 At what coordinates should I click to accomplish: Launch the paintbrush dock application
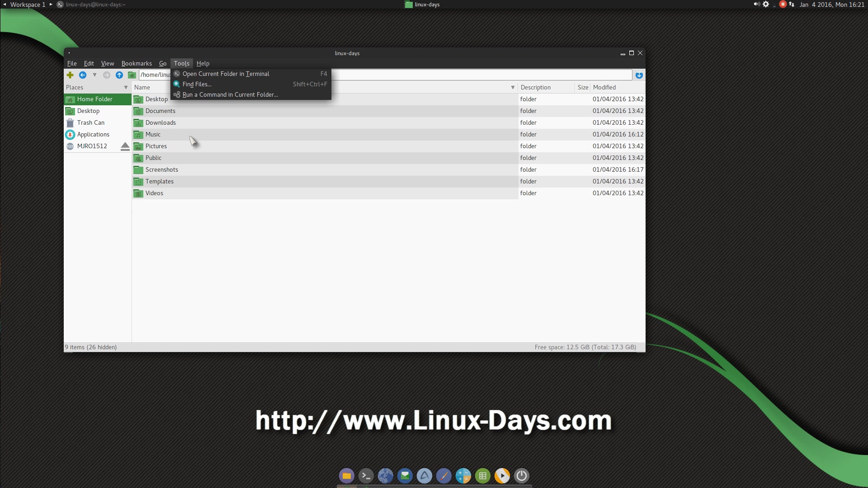[444, 475]
